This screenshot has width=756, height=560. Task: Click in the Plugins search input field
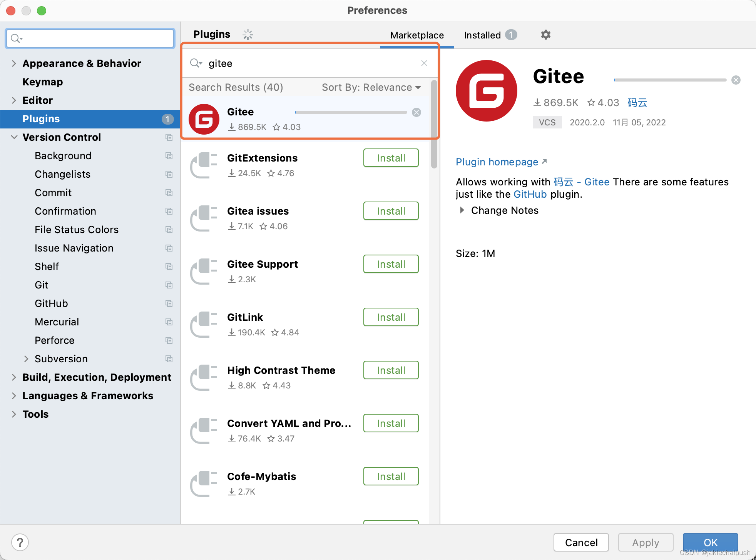pyautogui.click(x=309, y=63)
